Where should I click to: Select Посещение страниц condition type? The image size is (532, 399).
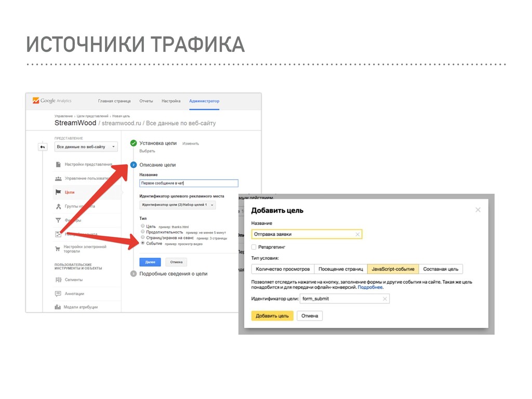pos(341,269)
